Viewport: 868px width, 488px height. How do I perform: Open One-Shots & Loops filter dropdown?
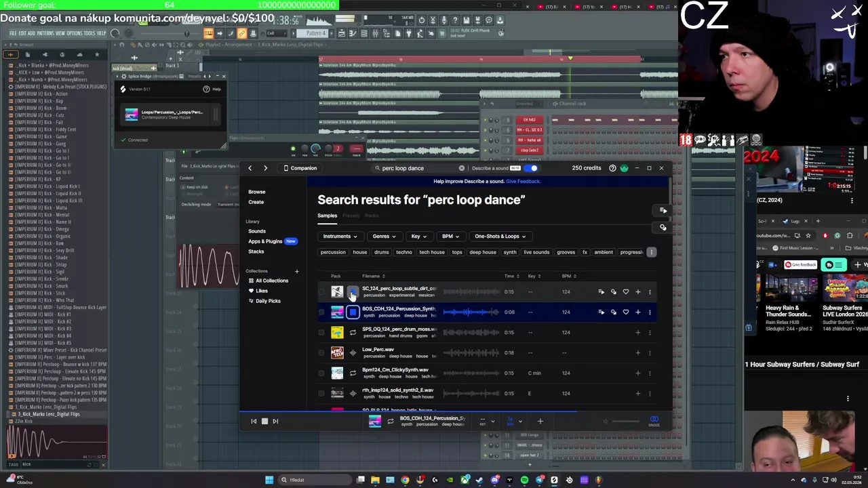click(x=500, y=237)
